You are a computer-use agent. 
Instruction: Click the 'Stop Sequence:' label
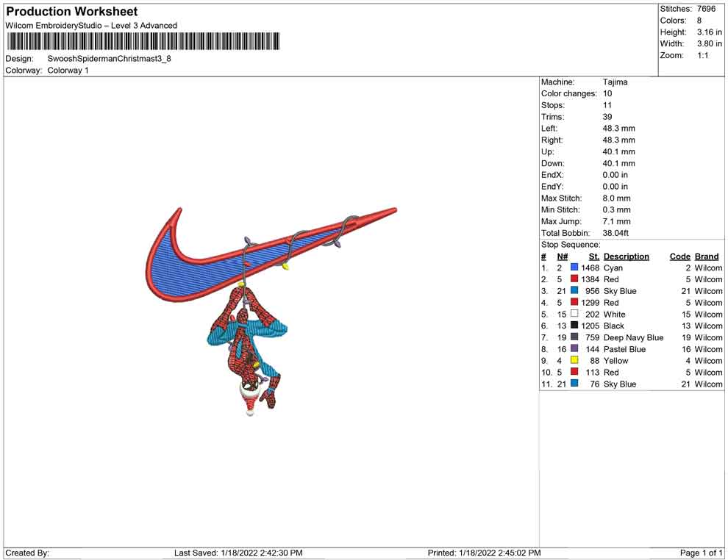[x=571, y=245]
